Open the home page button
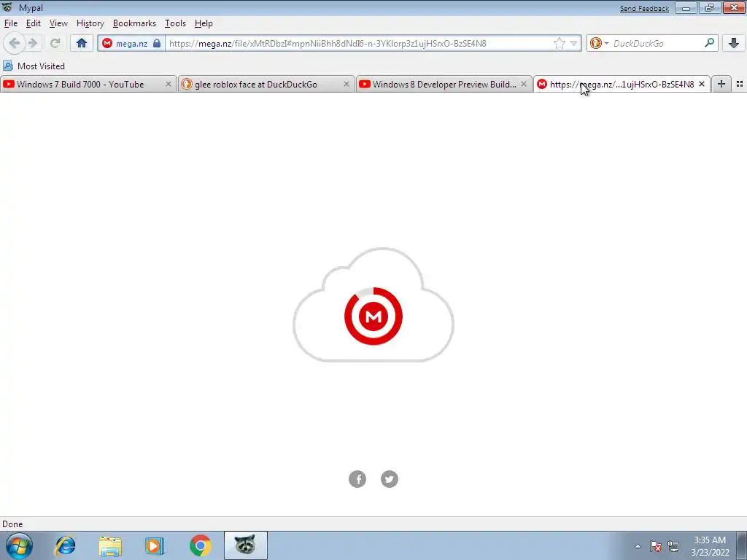 coord(82,43)
